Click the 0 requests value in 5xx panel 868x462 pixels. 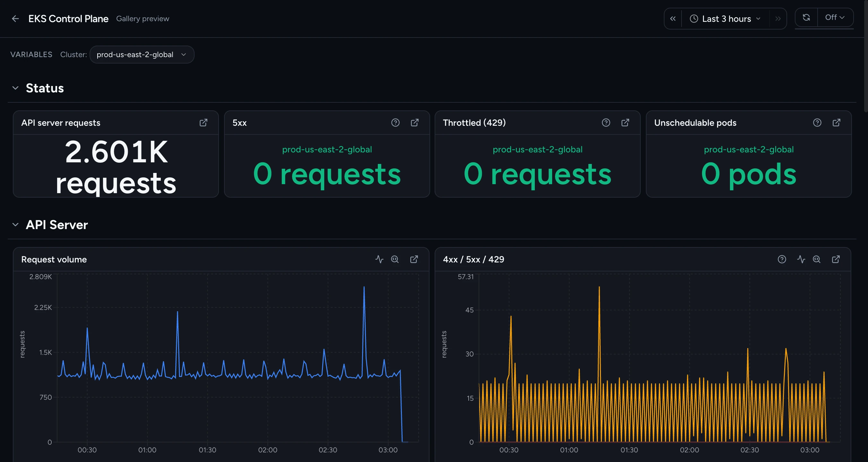(x=327, y=174)
